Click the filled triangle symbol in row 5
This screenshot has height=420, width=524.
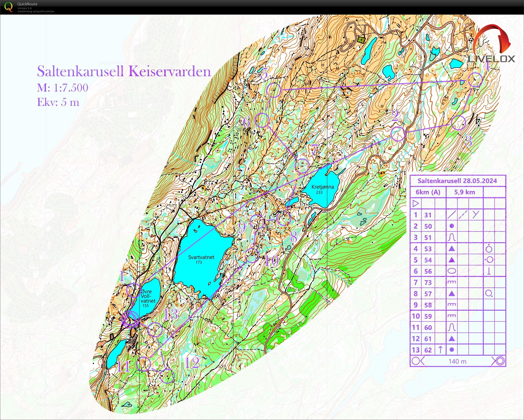click(452, 260)
